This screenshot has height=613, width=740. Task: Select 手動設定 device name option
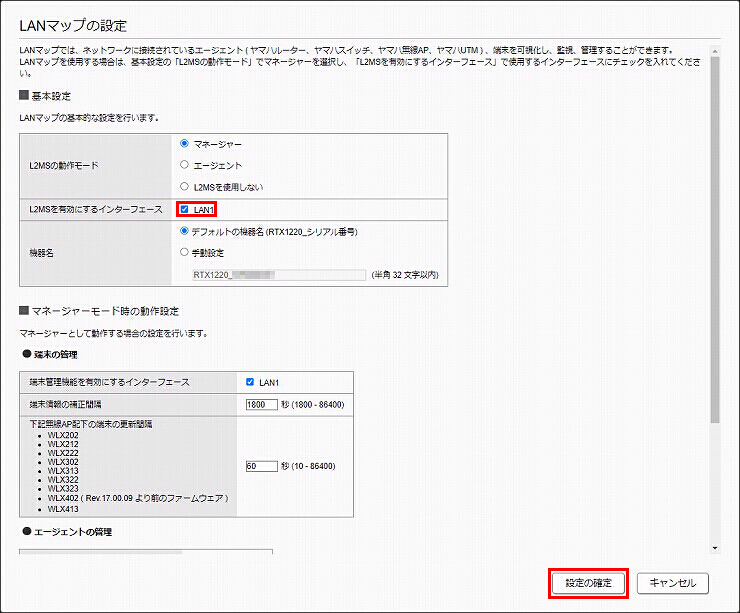coord(185,252)
